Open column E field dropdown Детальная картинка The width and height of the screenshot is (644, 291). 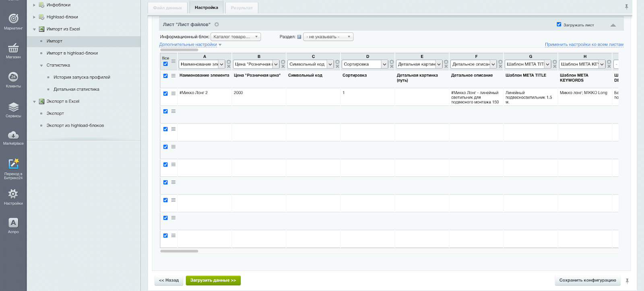(419, 64)
